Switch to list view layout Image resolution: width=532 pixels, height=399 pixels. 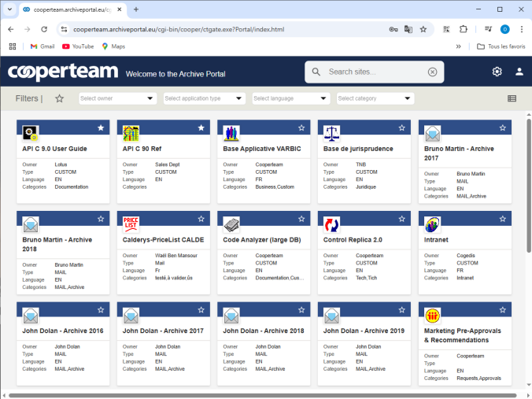512,98
